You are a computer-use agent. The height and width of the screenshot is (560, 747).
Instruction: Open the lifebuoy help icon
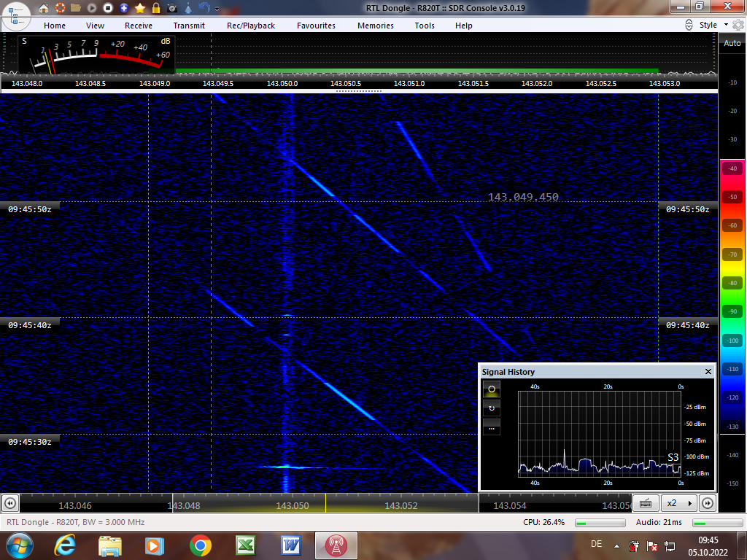click(60, 8)
